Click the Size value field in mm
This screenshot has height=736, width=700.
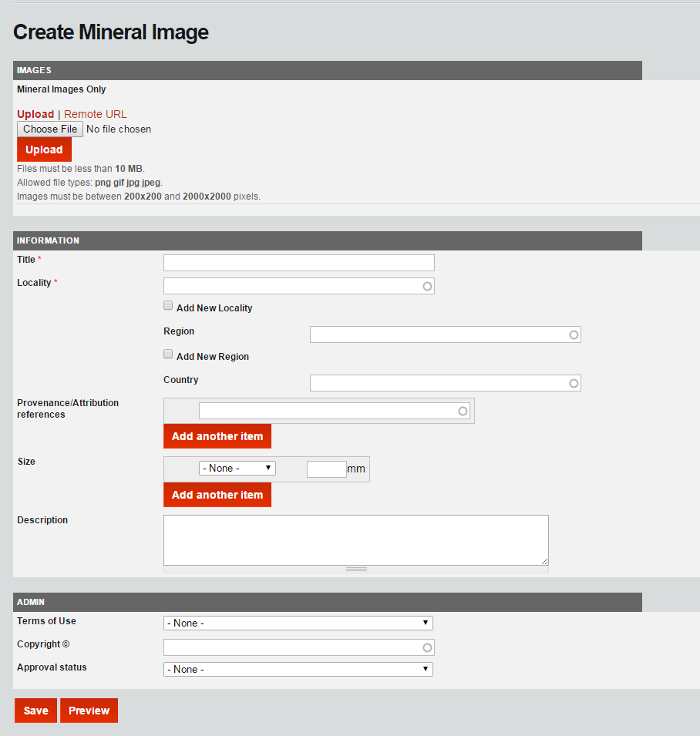pos(327,469)
